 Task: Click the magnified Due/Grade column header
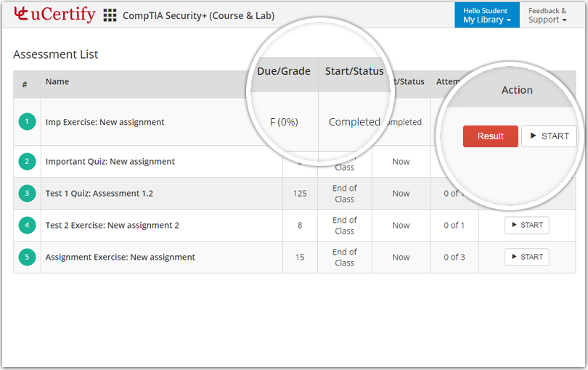[284, 71]
